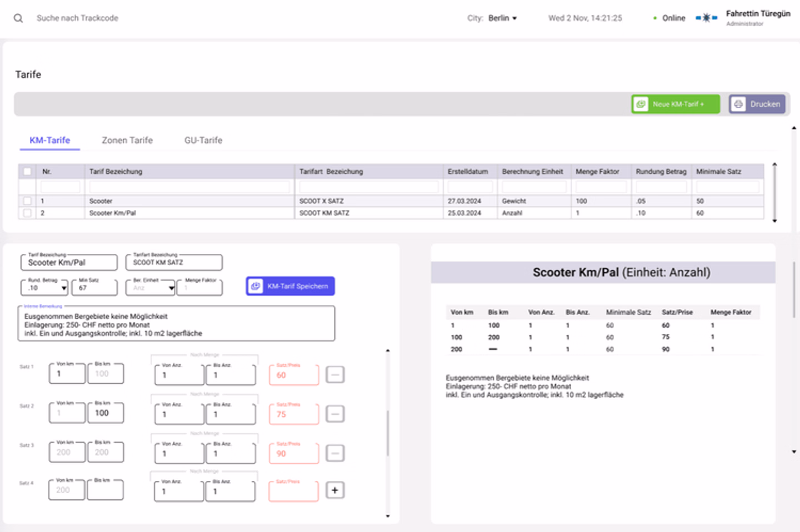Add Satz 4 with plus button
This screenshot has height=532, width=800.
[334, 490]
